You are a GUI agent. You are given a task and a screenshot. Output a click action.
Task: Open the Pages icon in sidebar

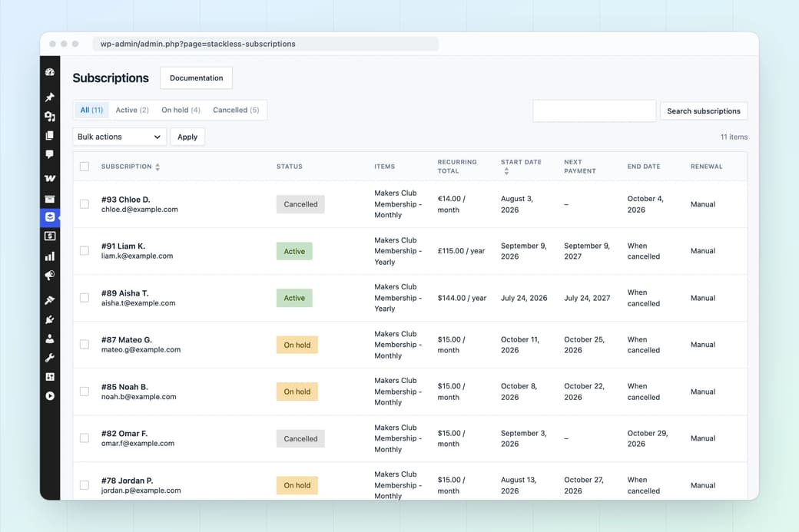click(x=49, y=135)
